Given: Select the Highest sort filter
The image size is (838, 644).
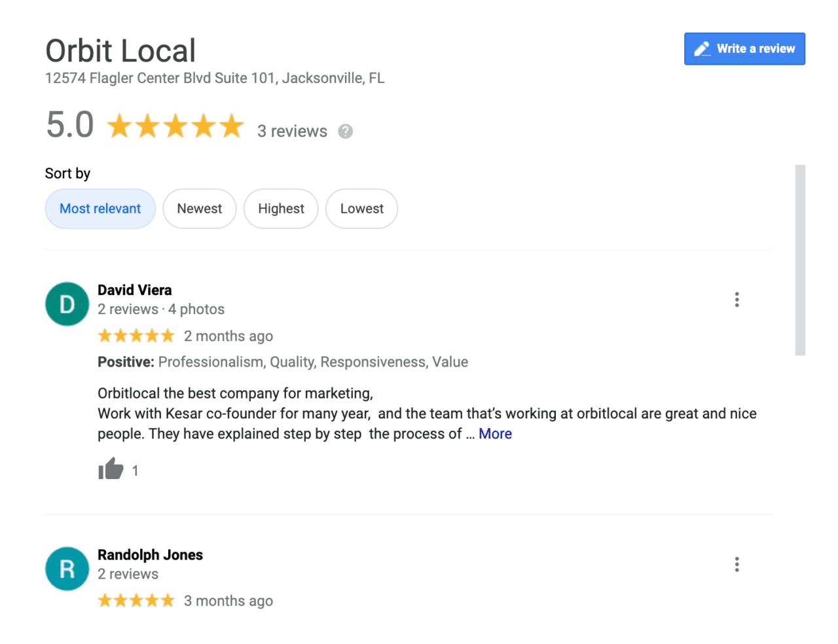Looking at the screenshot, I should tap(281, 208).
